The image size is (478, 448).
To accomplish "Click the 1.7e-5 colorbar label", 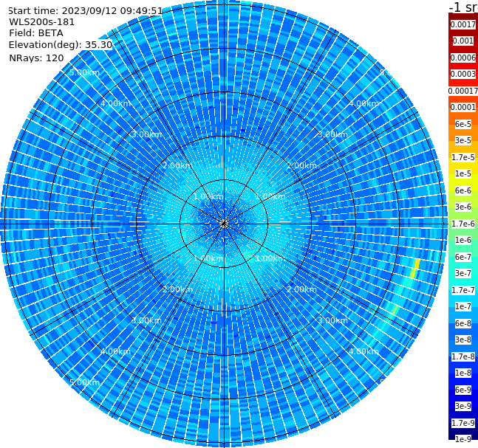I will point(463,157).
